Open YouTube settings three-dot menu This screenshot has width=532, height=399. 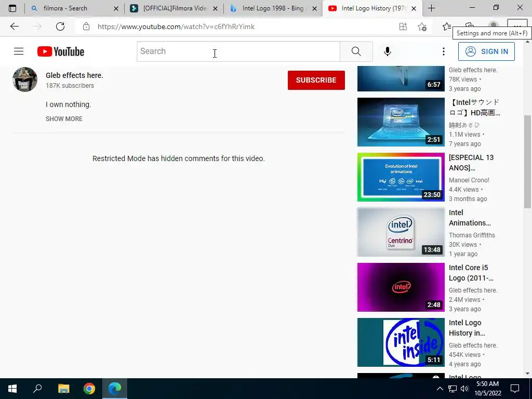444,51
